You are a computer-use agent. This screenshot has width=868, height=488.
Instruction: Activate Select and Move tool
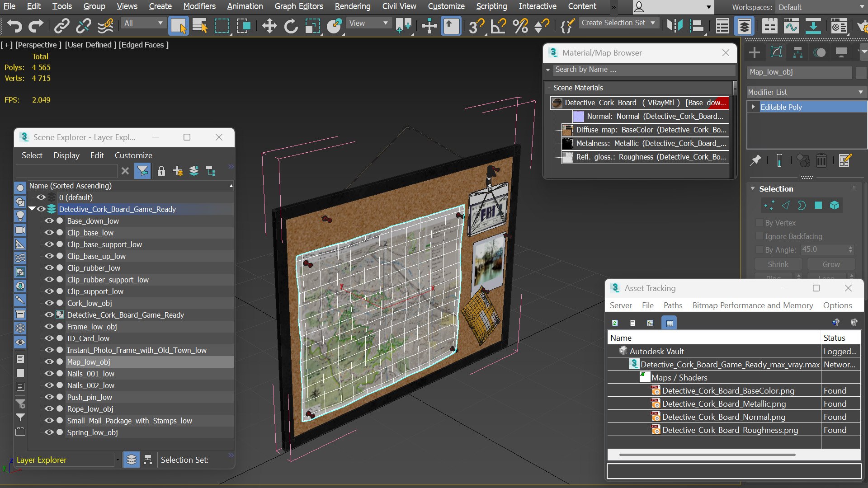click(269, 26)
